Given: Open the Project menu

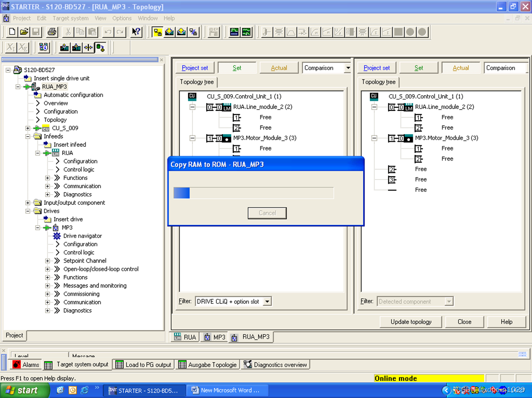Looking at the screenshot, I should 22,18.
